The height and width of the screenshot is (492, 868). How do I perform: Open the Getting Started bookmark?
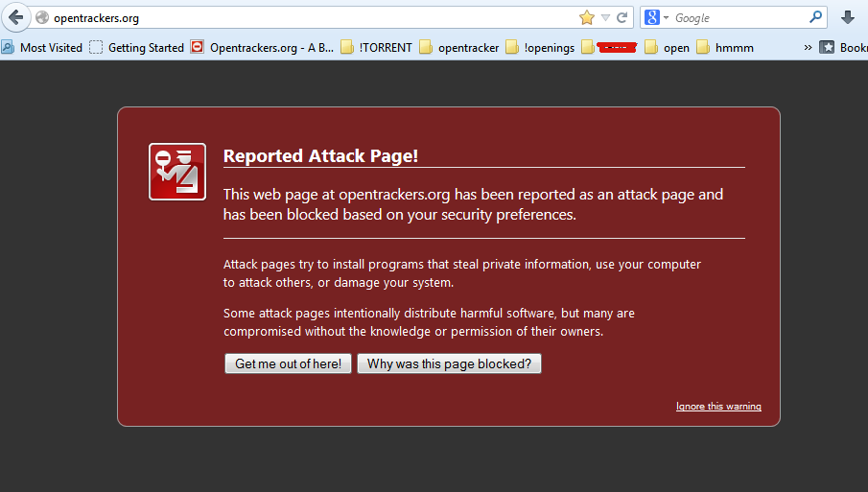pyautogui.click(x=137, y=48)
